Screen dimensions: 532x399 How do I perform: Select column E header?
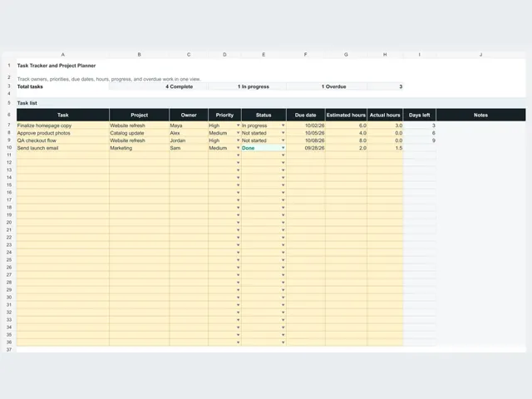click(x=264, y=55)
